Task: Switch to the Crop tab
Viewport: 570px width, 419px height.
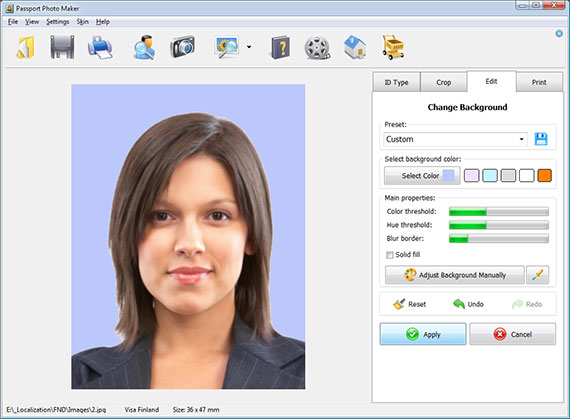Action: point(443,82)
